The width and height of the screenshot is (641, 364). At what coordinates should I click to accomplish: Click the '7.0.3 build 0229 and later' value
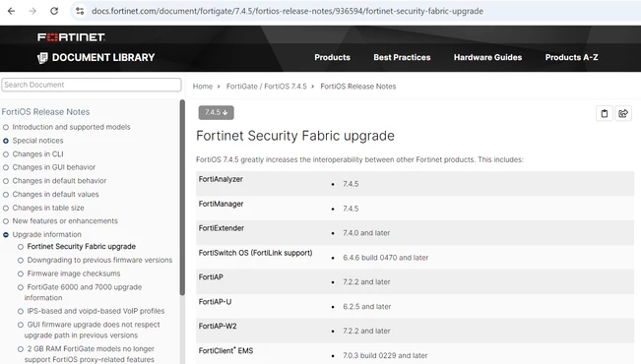click(x=385, y=355)
